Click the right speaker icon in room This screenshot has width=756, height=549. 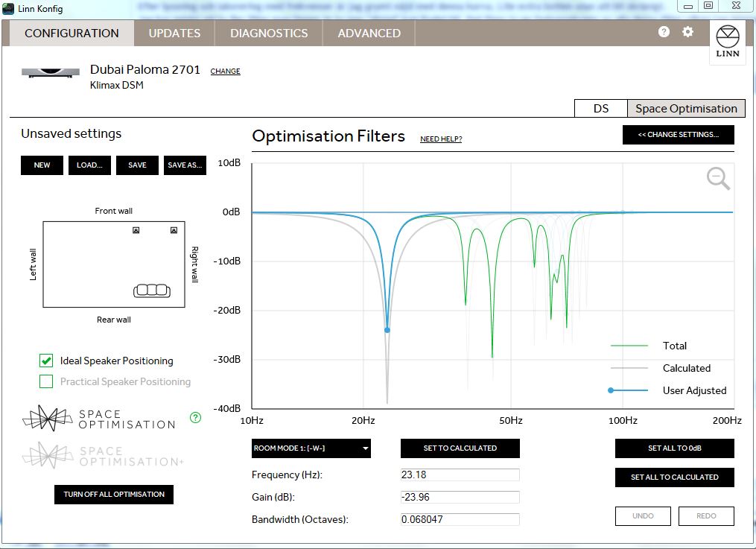tap(174, 231)
